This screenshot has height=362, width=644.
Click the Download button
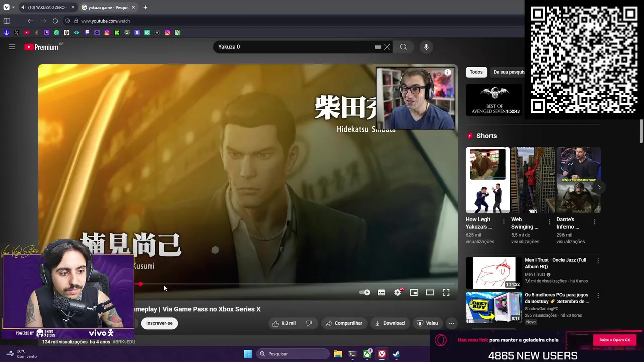pos(389,323)
